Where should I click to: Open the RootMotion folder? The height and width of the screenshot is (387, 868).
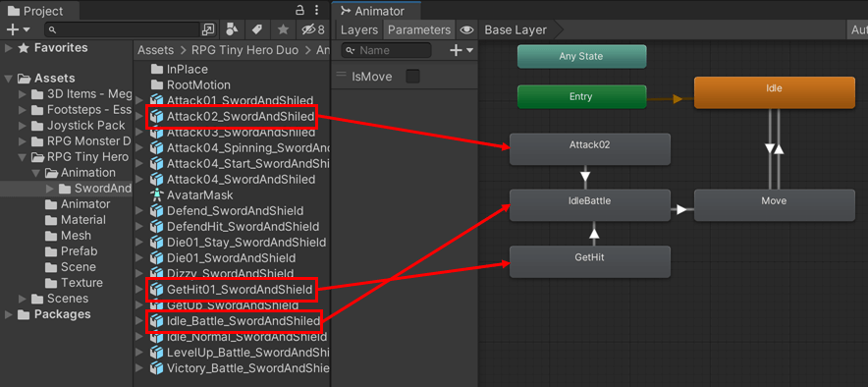pyautogui.click(x=190, y=84)
